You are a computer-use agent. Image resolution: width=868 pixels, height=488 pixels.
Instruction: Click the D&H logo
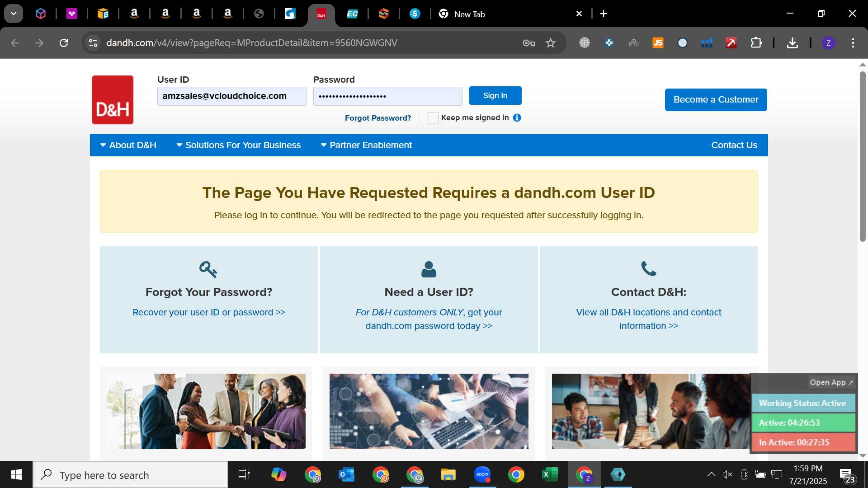click(113, 100)
